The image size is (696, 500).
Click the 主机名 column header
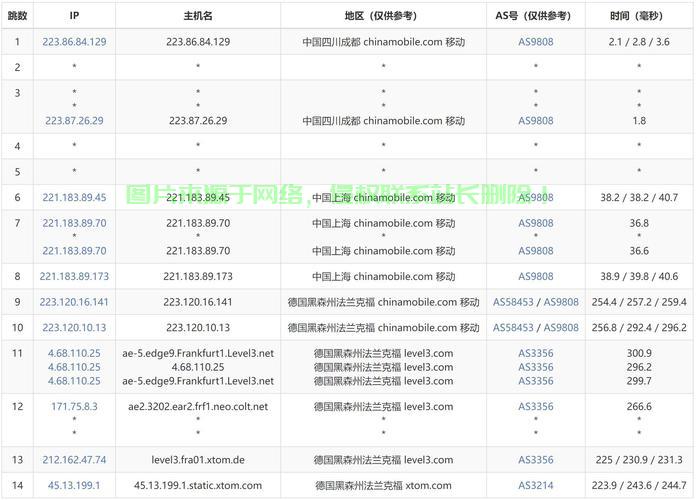(x=198, y=16)
